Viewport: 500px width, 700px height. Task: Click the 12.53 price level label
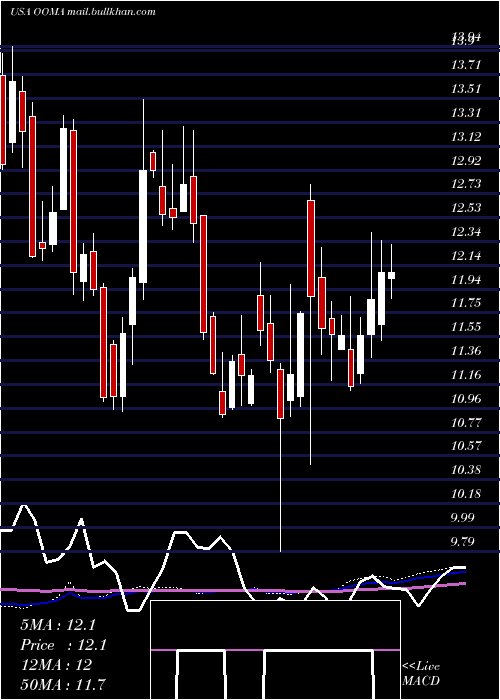point(466,208)
